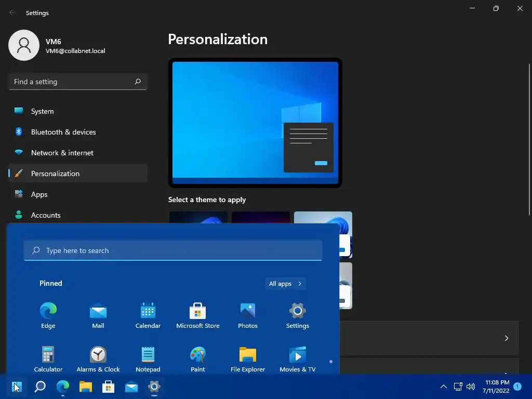Click Find a setting search field

(x=78, y=82)
